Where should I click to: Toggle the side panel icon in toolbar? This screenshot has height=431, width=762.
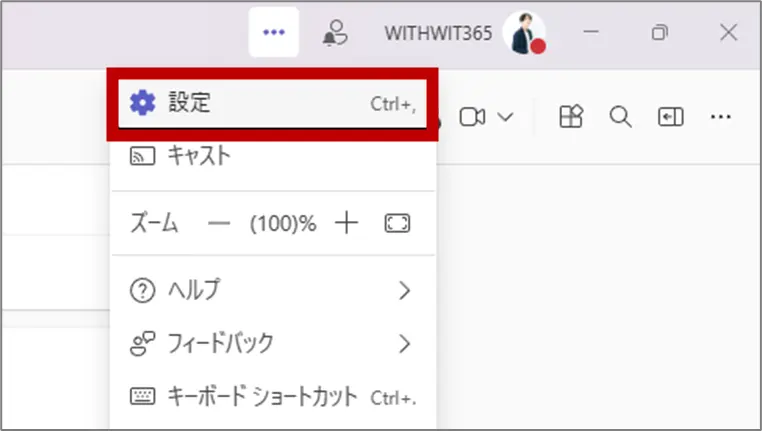(670, 117)
